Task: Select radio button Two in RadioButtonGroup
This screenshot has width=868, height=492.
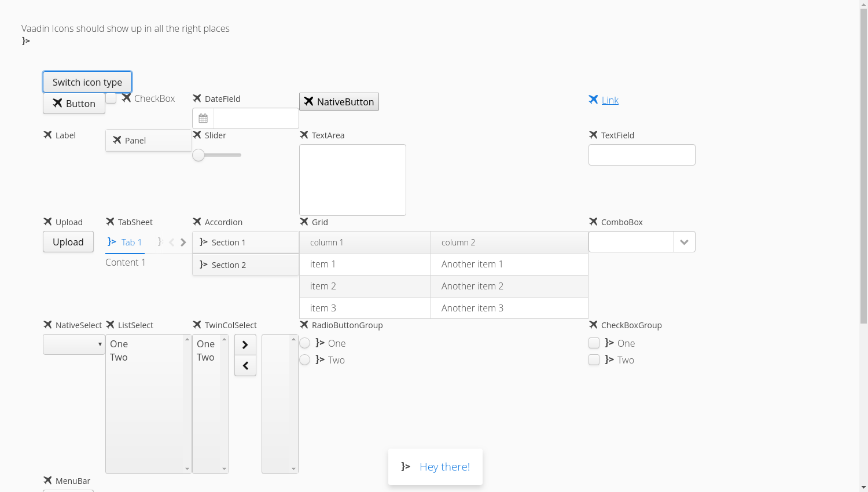Action: (x=305, y=360)
